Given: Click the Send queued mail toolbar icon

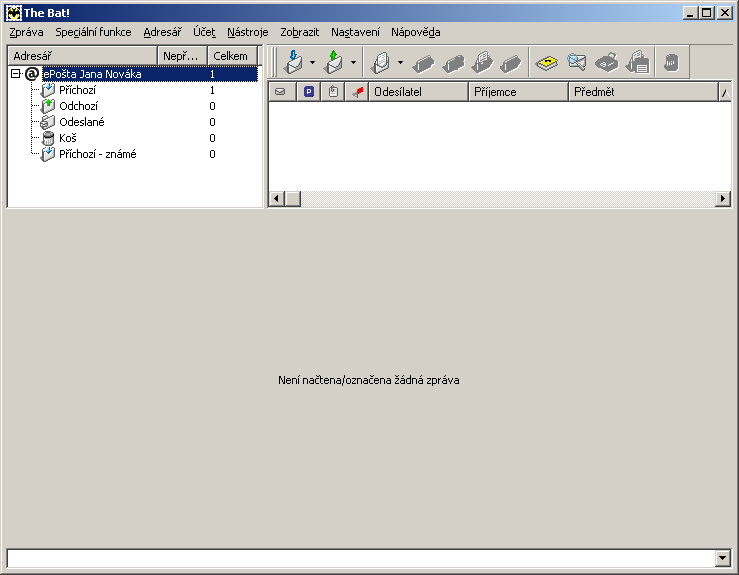Looking at the screenshot, I should click(334, 62).
